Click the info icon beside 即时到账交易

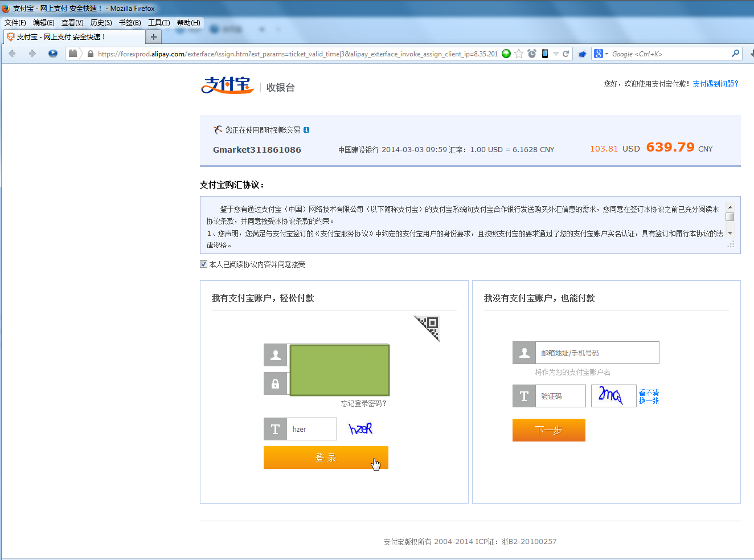(306, 130)
